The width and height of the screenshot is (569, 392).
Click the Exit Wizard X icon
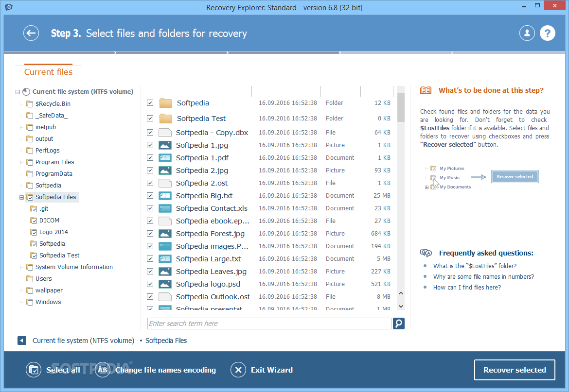pyautogui.click(x=238, y=370)
